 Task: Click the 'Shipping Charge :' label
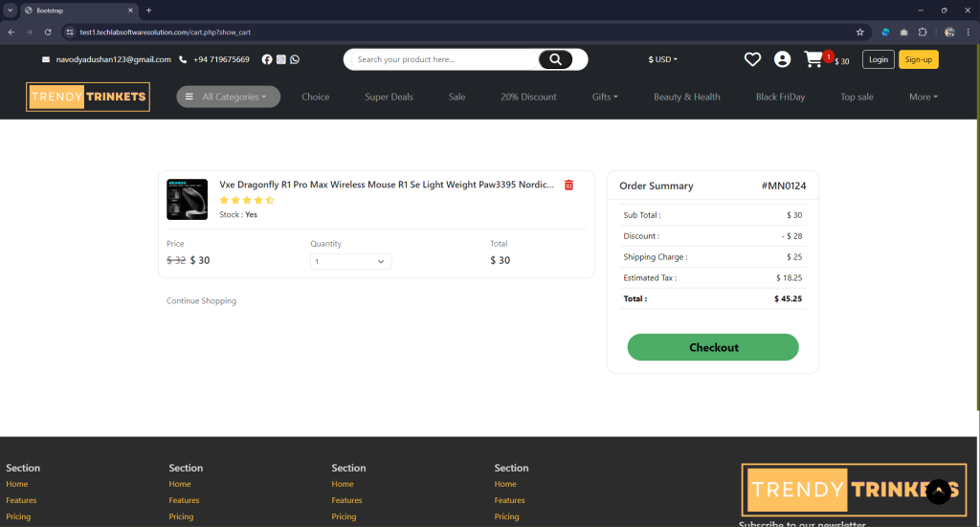[x=655, y=256]
